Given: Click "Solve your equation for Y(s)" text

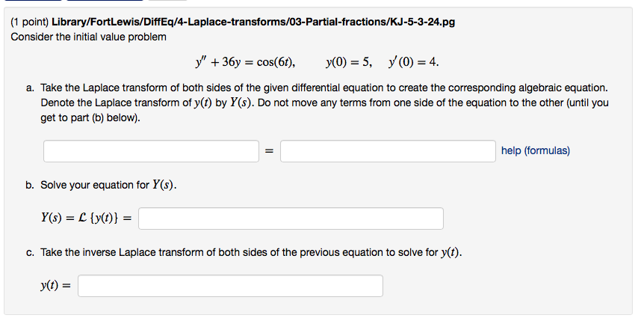Looking at the screenshot, I should (x=109, y=185).
